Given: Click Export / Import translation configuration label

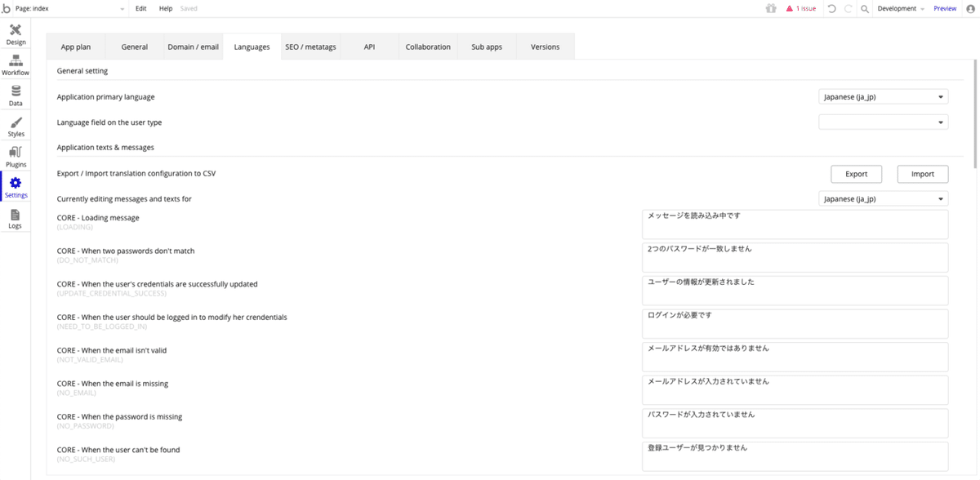Looking at the screenshot, I should pyautogui.click(x=136, y=173).
